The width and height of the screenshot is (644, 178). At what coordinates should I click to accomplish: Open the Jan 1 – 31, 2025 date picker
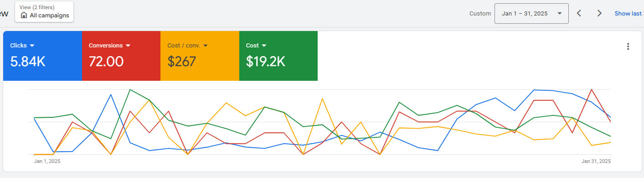(531, 13)
